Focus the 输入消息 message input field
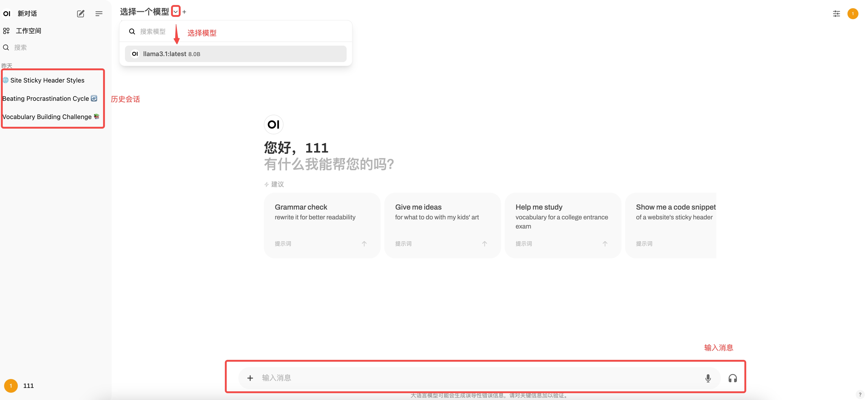Image resolution: width=868 pixels, height=400 pixels. [x=472, y=378]
